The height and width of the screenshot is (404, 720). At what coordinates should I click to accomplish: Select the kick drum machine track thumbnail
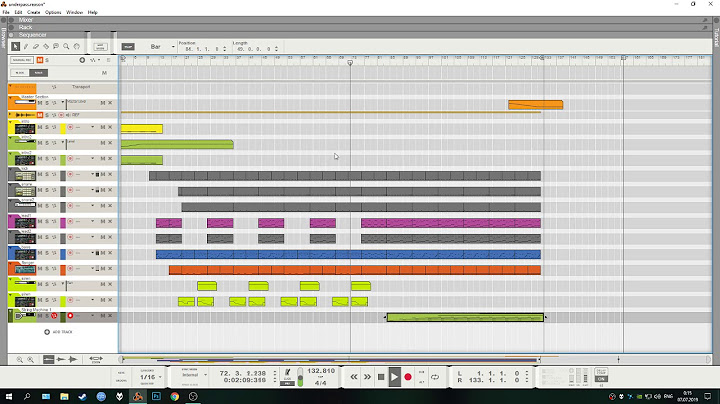[x=25, y=176]
